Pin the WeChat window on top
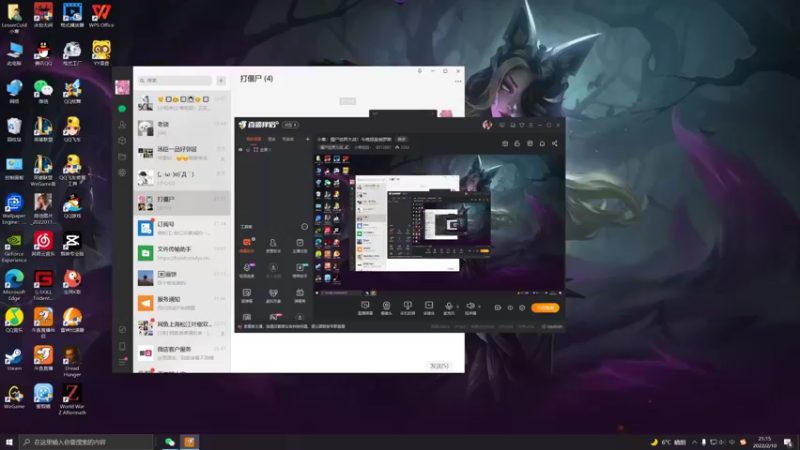 419,71
